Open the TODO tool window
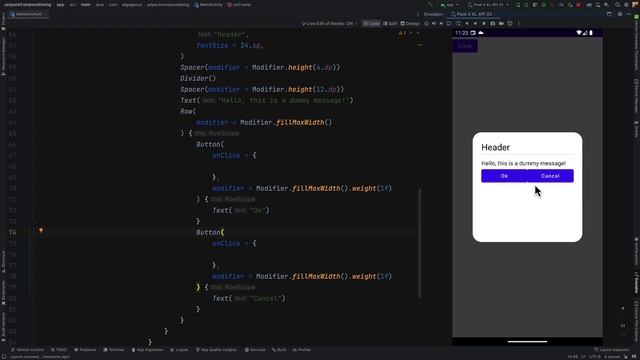This screenshot has height=360, width=640. [x=59, y=350]
